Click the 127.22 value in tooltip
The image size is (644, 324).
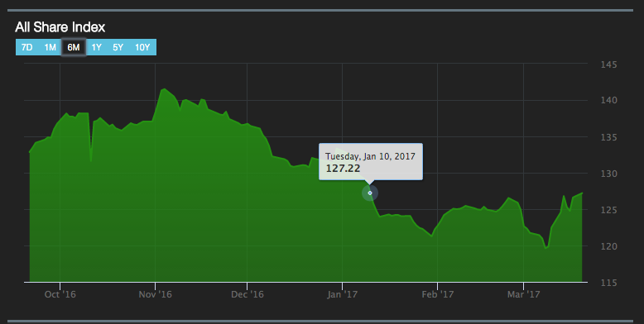click(x=343, y=168)
